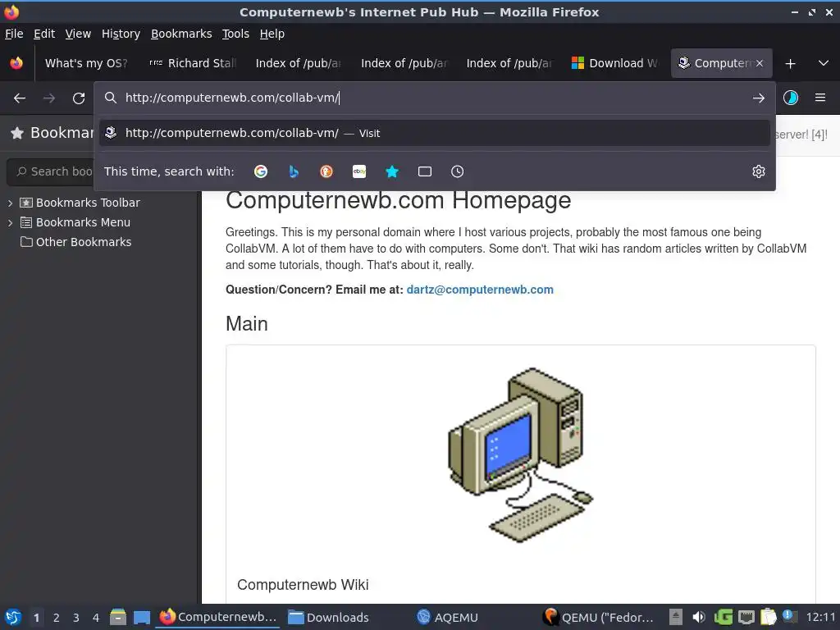Search with DuckDuckGo this time
Screen dimensions: 840x630
(x=326, y=171)
